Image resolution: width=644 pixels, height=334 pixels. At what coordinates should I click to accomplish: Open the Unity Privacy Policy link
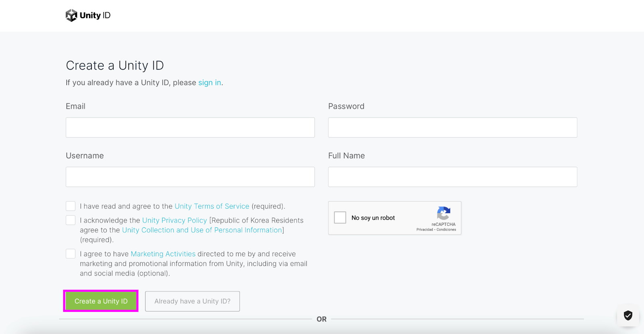[x=175, y=220]
